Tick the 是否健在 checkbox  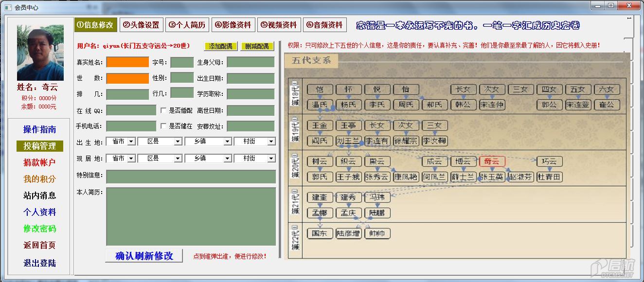click(x=164, y=126)
